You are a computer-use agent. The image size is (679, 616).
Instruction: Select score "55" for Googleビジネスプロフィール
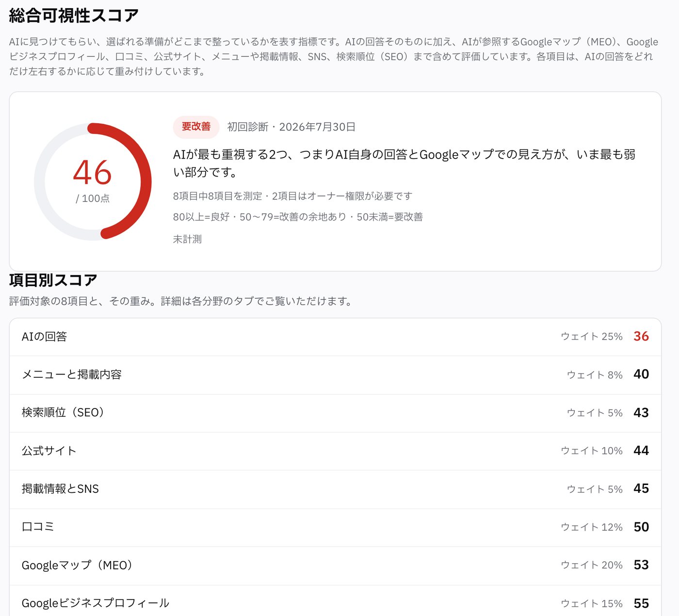point(641,603)
